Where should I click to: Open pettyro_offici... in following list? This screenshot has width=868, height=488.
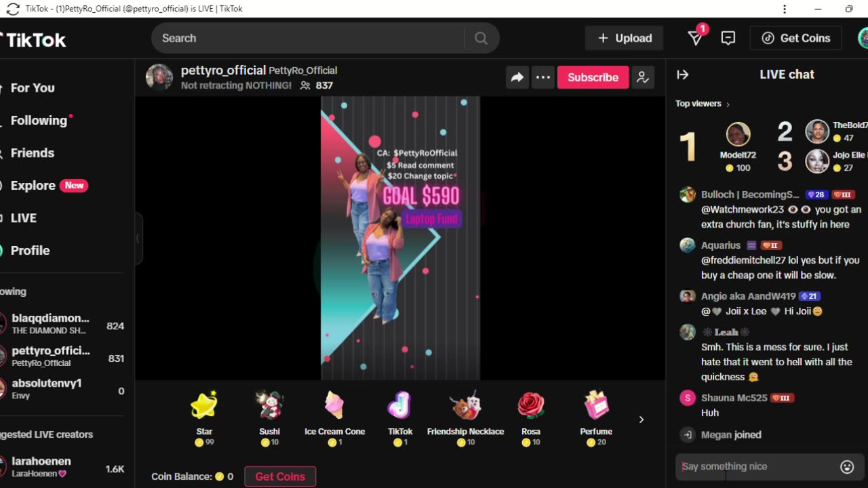(62, 357)
